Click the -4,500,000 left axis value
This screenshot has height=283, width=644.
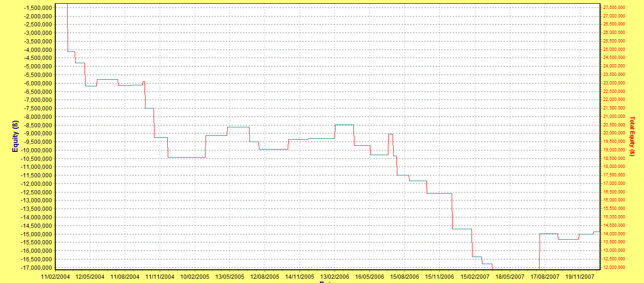(x=38, y=58)
